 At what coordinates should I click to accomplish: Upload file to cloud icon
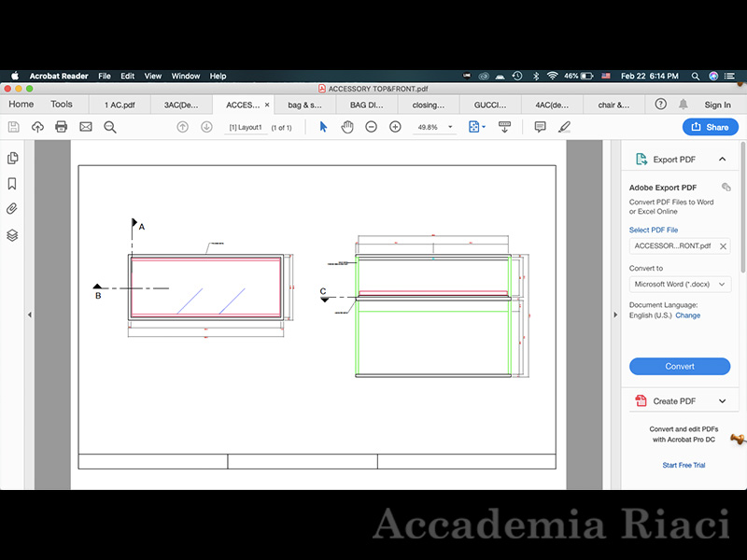[x=37, y=127]
